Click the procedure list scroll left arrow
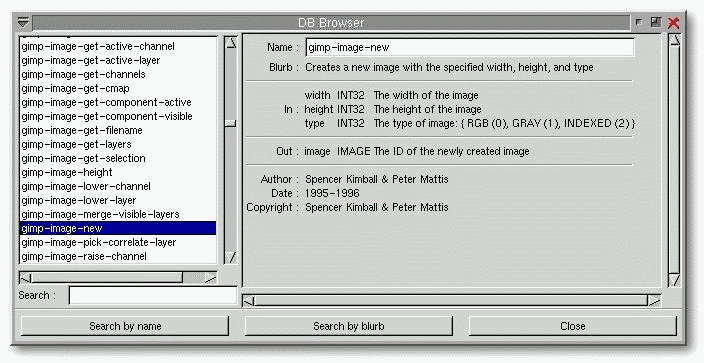 25,278
